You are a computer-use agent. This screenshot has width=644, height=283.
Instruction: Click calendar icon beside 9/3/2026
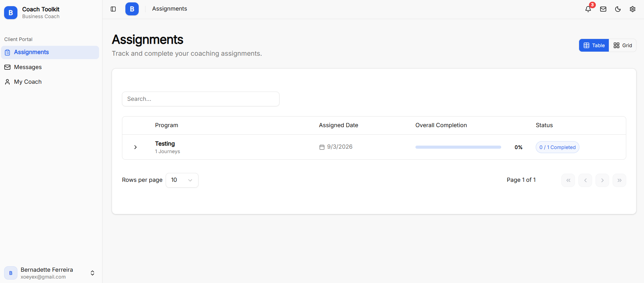322,147
